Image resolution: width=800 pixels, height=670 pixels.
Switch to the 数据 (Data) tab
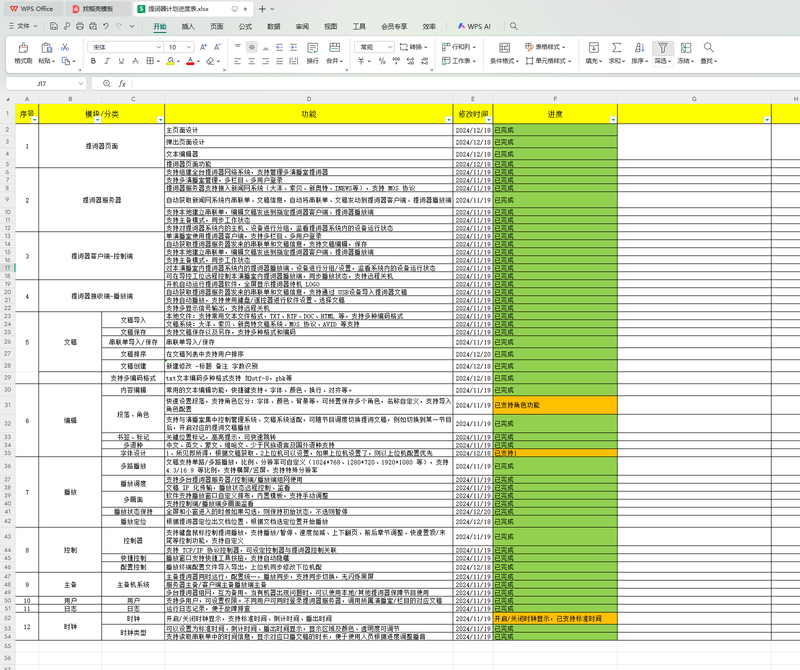[274, 27]
